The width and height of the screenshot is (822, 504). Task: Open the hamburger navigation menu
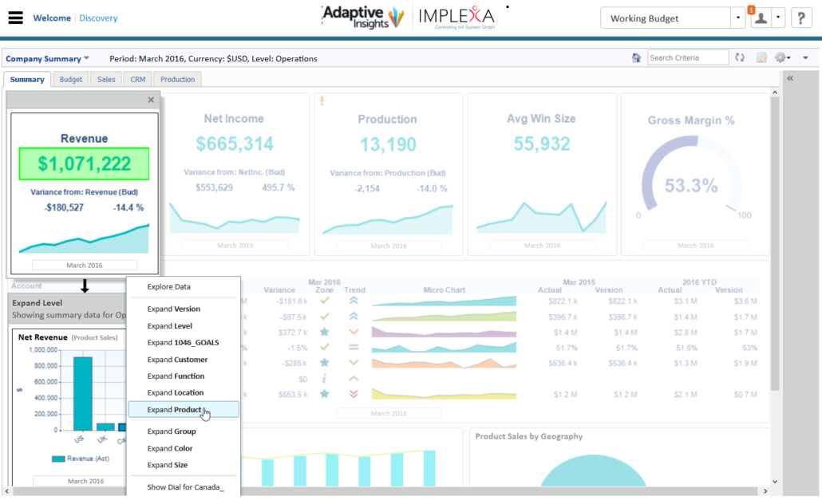click(15, 18)
